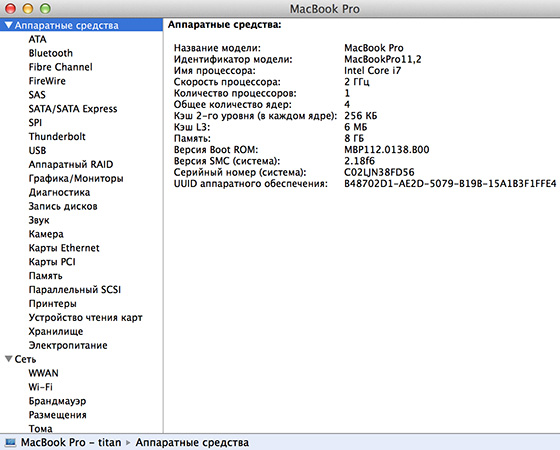Select Запись дисков in sidebar
This screenshot has width=560, height=450.
pyautogui.click(x=63, y=206)
